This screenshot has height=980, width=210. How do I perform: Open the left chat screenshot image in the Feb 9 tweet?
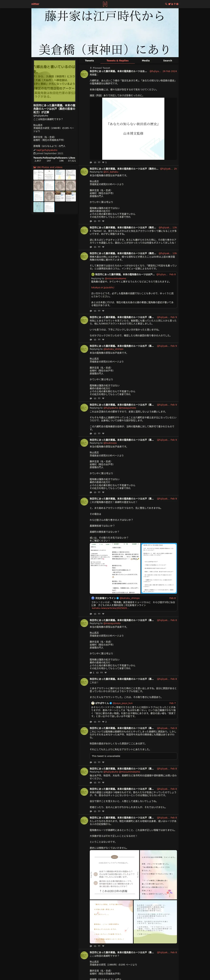point(115,568)
